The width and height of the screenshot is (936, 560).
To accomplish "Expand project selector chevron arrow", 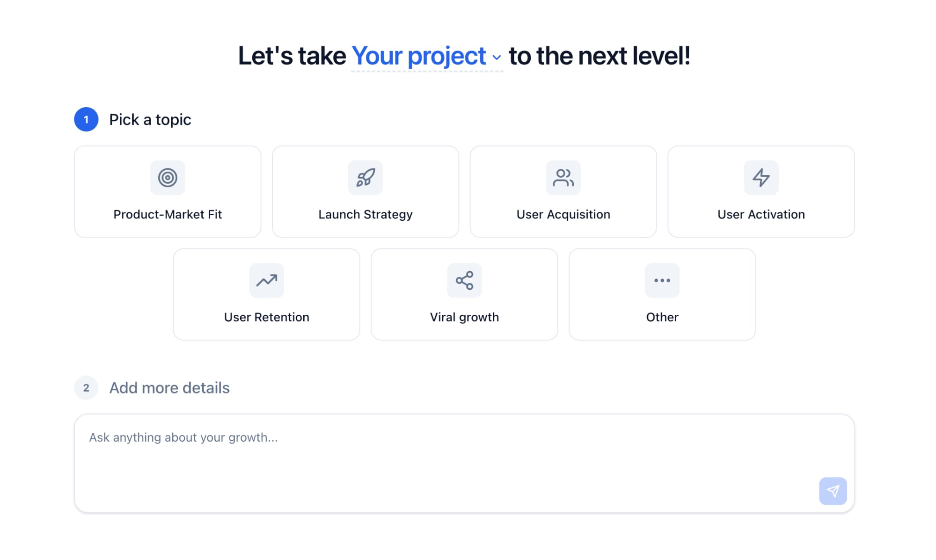I will point(497,58).
